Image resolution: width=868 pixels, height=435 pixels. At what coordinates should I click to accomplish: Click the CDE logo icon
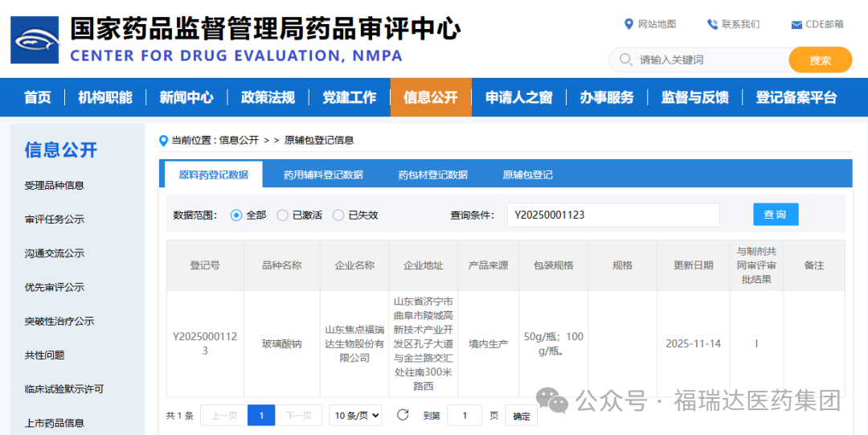tap(35, 40)
